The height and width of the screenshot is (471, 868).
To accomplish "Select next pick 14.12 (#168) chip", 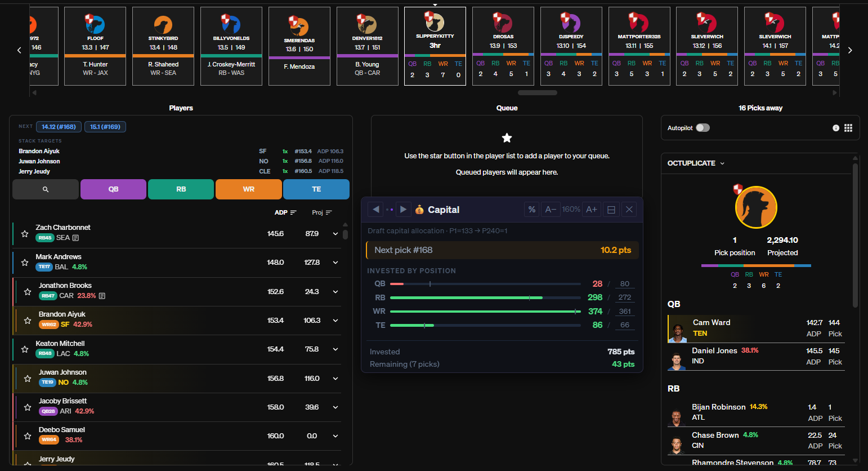I will 59,127.
